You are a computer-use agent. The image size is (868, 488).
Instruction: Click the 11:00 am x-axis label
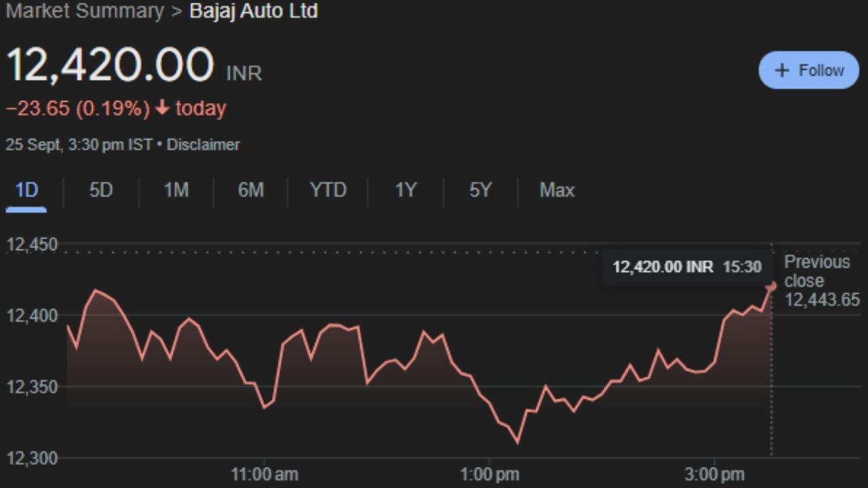pyautogui.click(x=264, y=474)
